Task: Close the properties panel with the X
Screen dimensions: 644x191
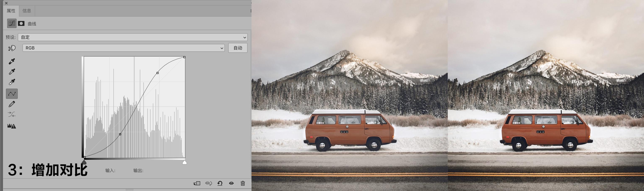Action: [6, 3]
